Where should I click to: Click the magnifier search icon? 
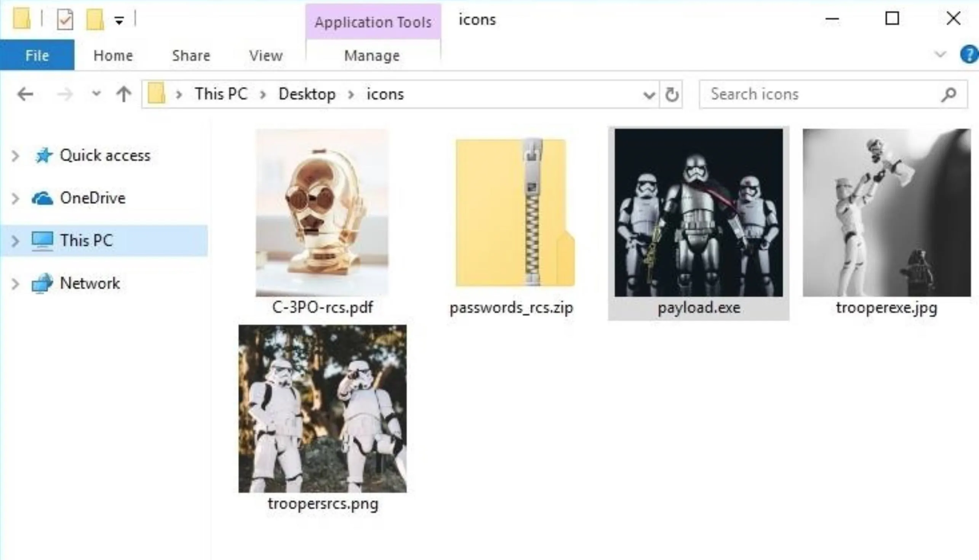click(x=949, y=94)
